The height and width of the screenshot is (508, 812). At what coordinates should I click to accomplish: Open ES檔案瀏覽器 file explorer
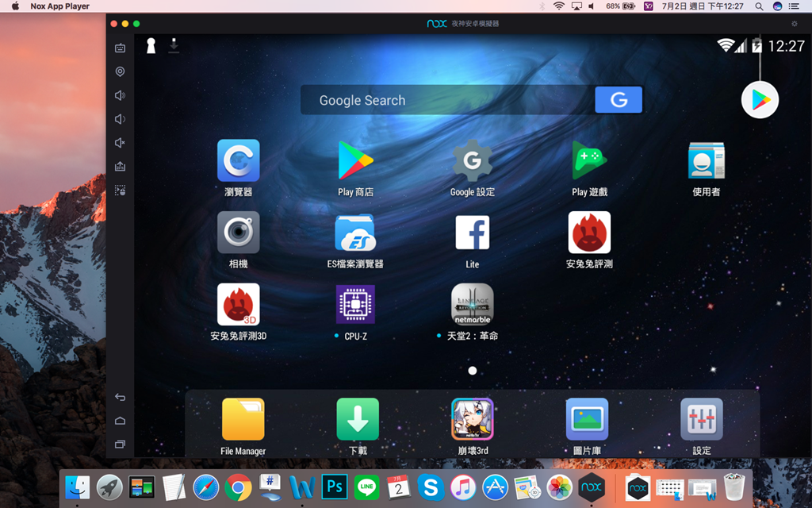(x=355, y=233)
